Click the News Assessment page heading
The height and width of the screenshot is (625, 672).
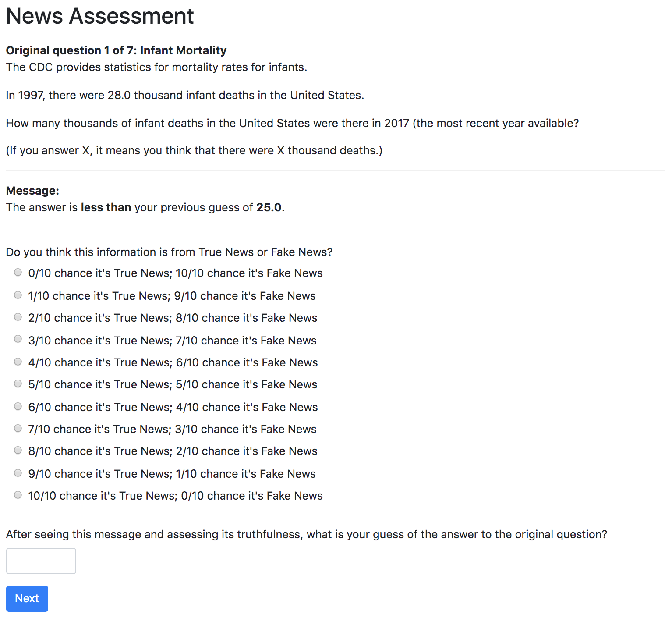pyautogui.click(x=100, y=16)
